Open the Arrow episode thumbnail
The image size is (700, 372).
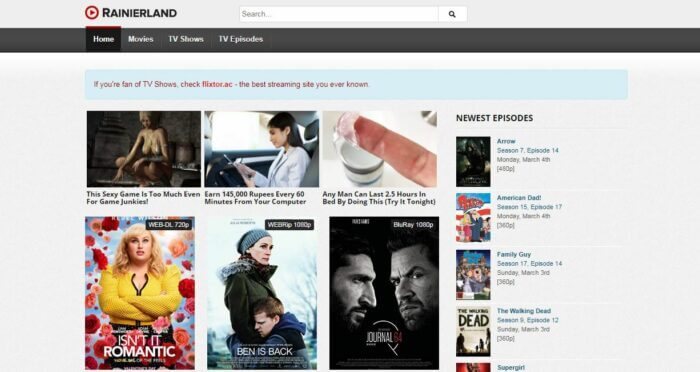pos(473,162)
